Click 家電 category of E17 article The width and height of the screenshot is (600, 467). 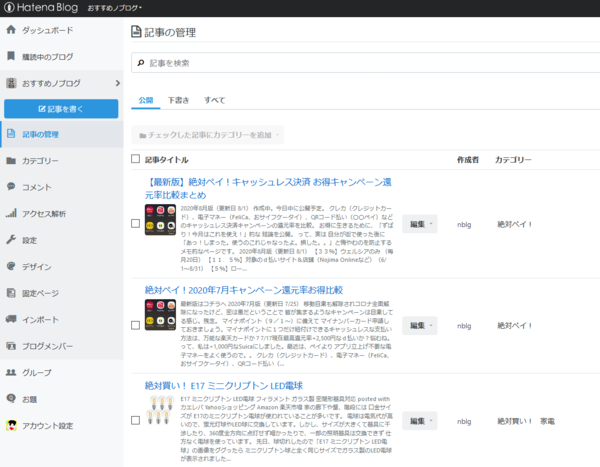(547, 421)
